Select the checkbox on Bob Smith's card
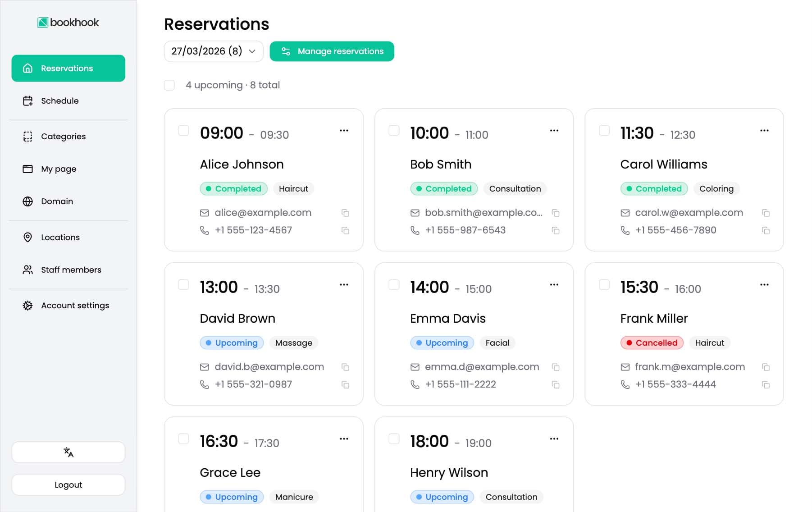 point(394,130)
